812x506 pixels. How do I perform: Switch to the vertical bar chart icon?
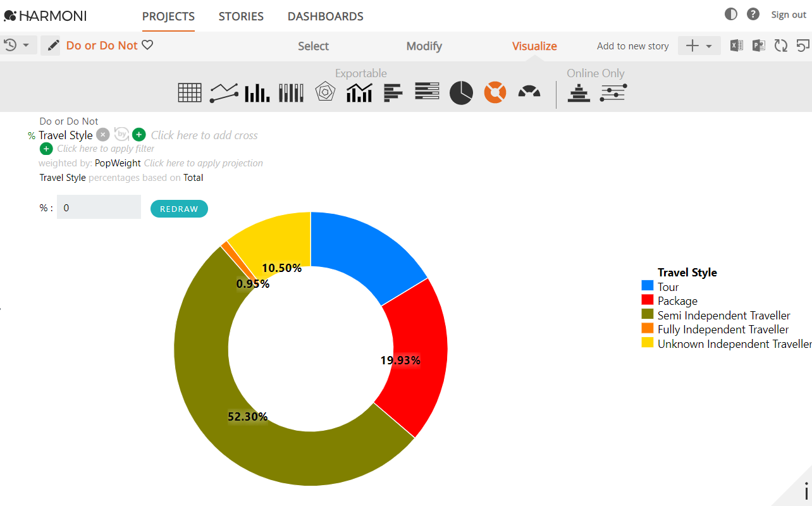[257, 93]
